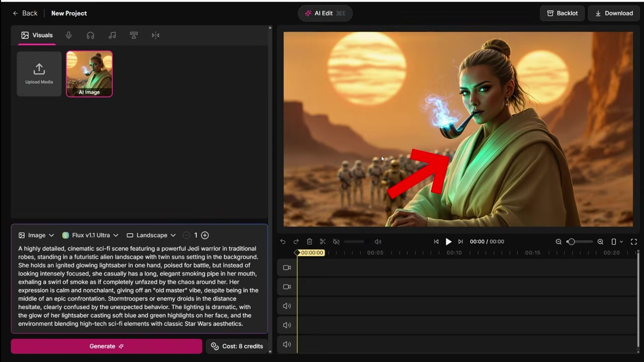Screen dimensions: 644x362
Task: Enter fullscreen preview mode
Action: [634, 242]
